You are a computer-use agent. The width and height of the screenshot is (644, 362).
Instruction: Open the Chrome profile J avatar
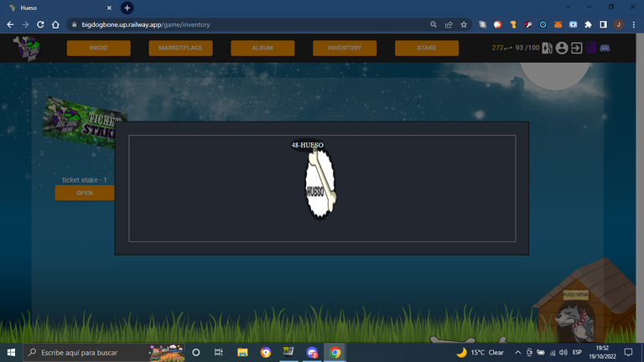[619, 24]
